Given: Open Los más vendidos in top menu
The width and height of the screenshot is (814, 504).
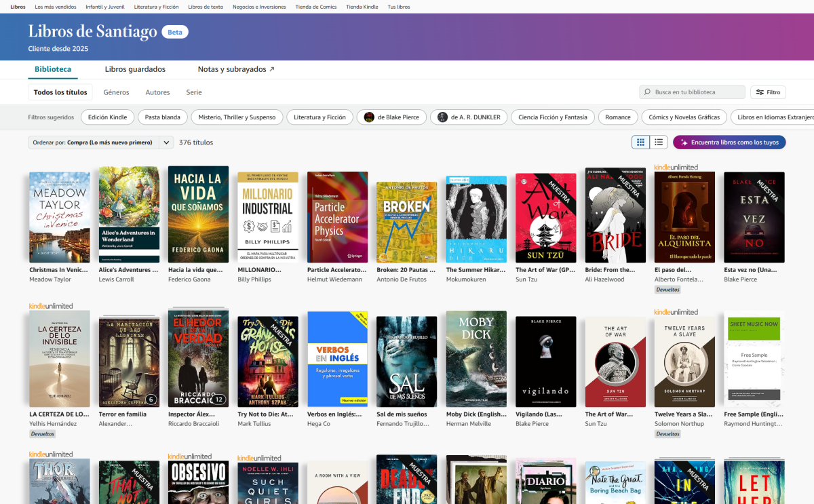Looking at the screenshot, I should tap(55, 7).
